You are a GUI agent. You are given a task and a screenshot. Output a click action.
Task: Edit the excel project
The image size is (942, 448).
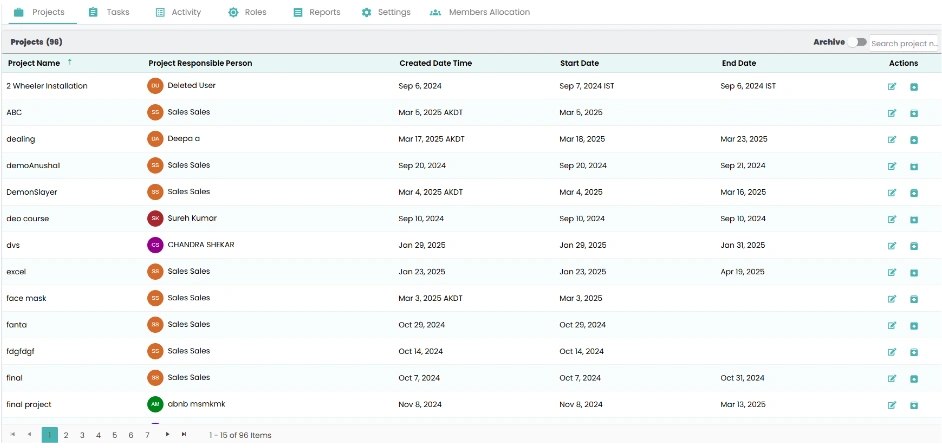(892, 272)
